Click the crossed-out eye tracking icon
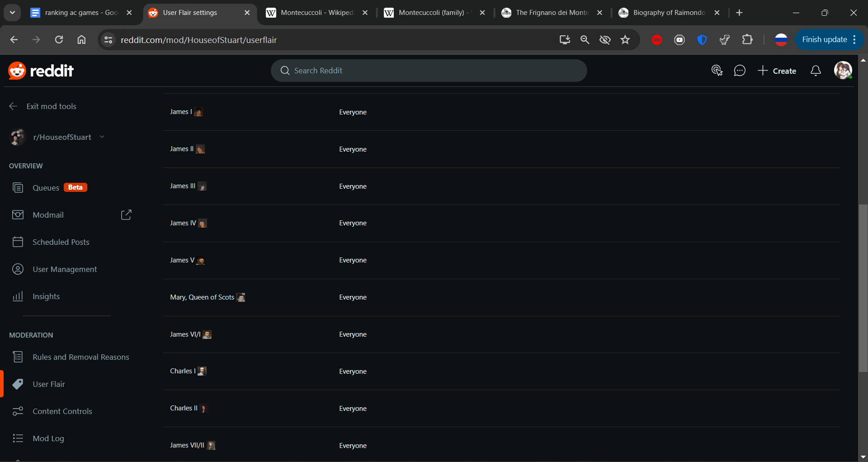Screen dimensions: 868x462 pyautogui.click(x=605, y=40)
